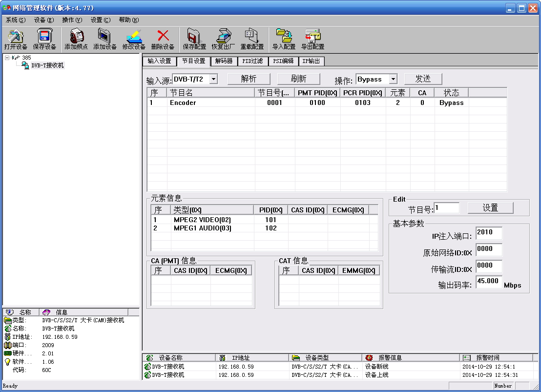Open the 设置(C) menu
Image resolution: width=541 pixels, height=392 pixels.
(101, 20)
